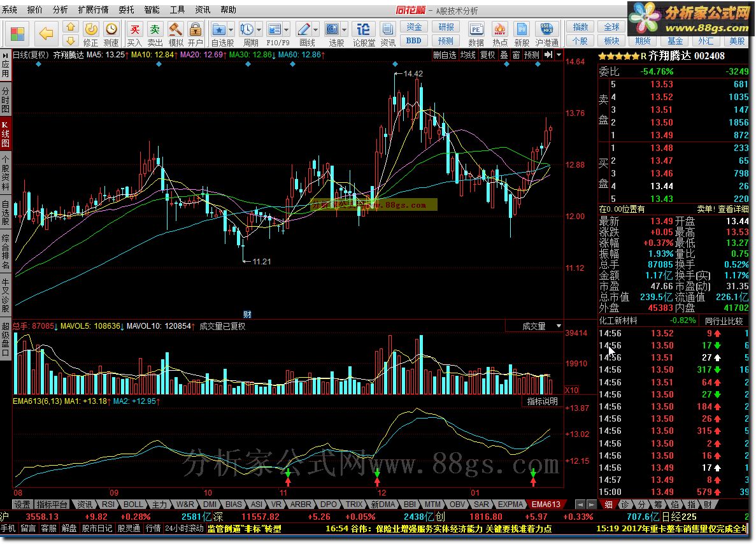The image size is (756, 544).
Task: Click the 研报 research report button
Action: coord(445,27)
